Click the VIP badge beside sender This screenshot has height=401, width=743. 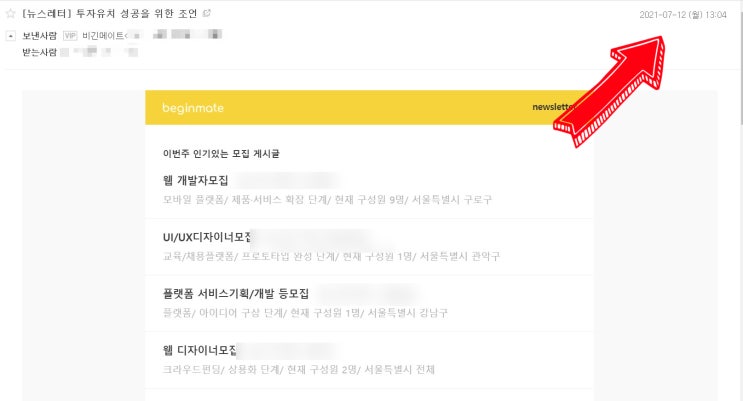70,36
